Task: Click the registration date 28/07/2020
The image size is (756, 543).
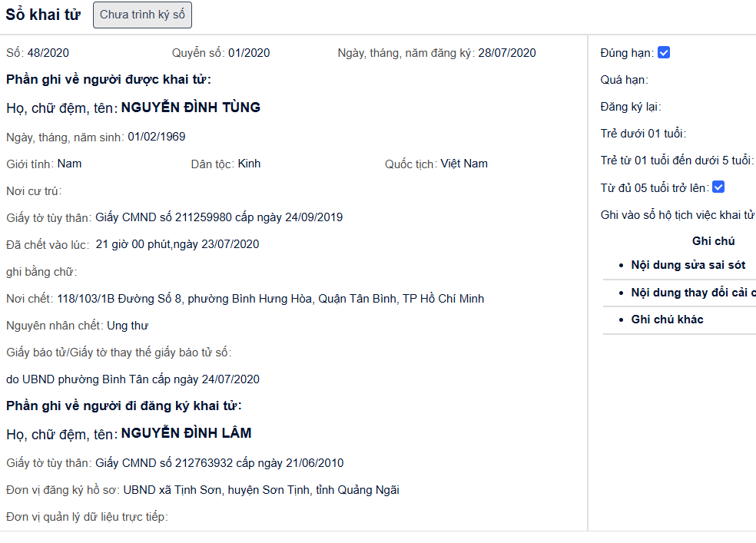Action: (506, 53)
